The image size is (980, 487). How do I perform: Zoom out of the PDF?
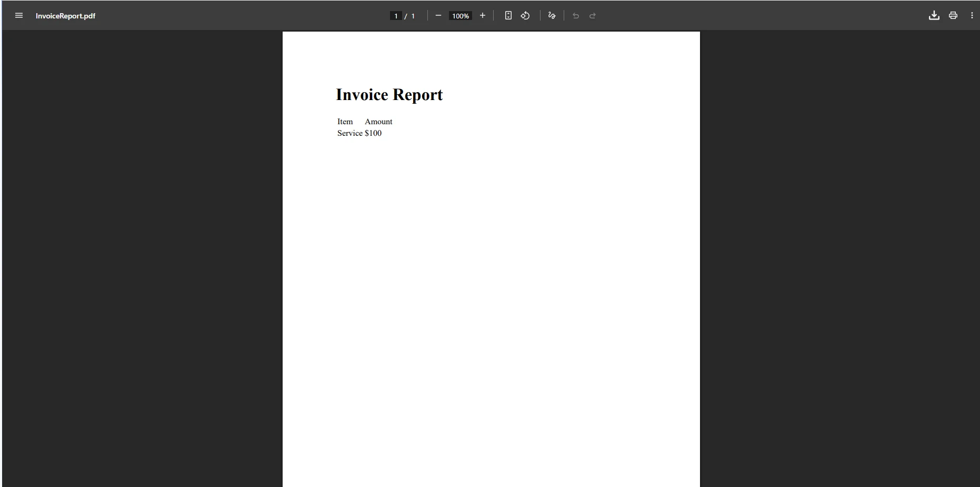click(x=439, y=15)
